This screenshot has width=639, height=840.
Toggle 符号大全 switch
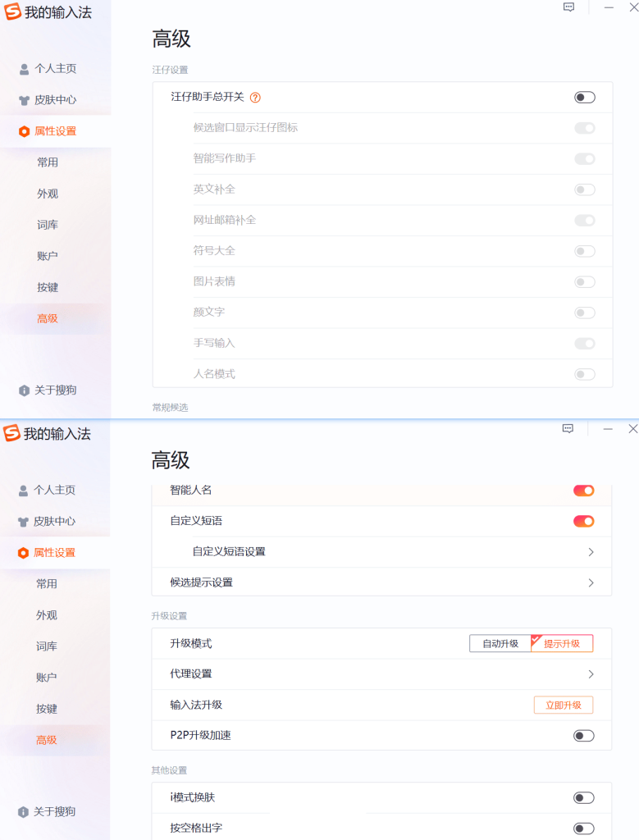(x=584, y=251)
